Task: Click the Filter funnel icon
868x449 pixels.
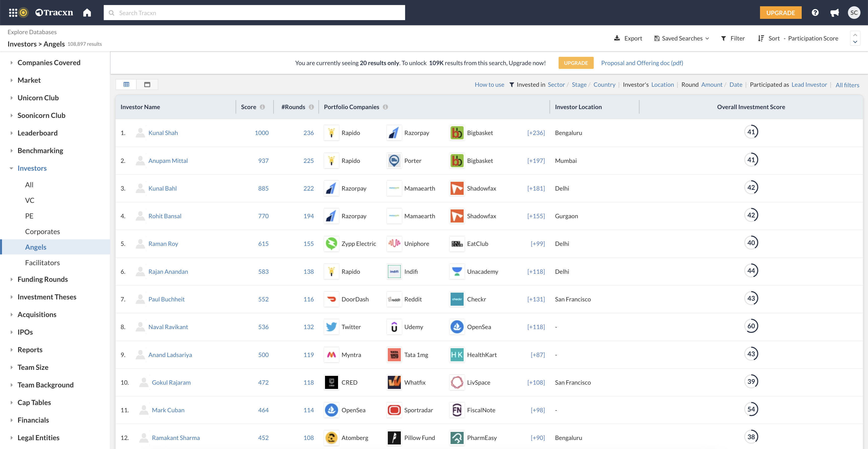Action: tap(723, 38)
